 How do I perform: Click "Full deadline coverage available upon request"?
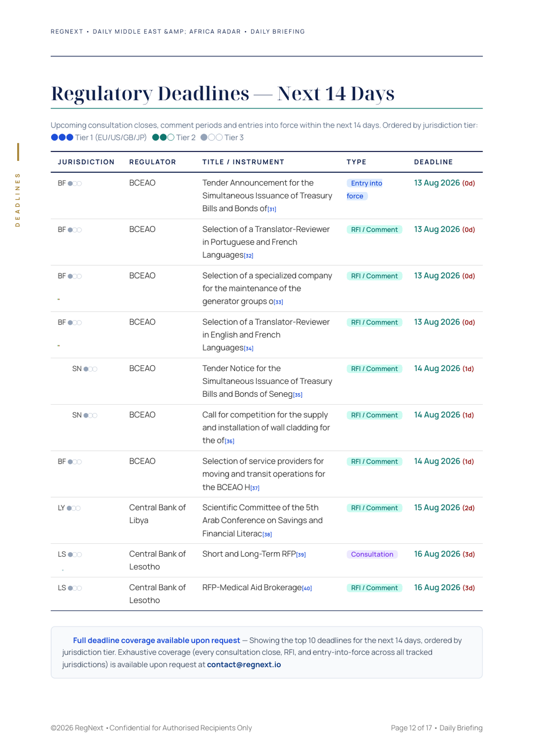tap(156, 640)
